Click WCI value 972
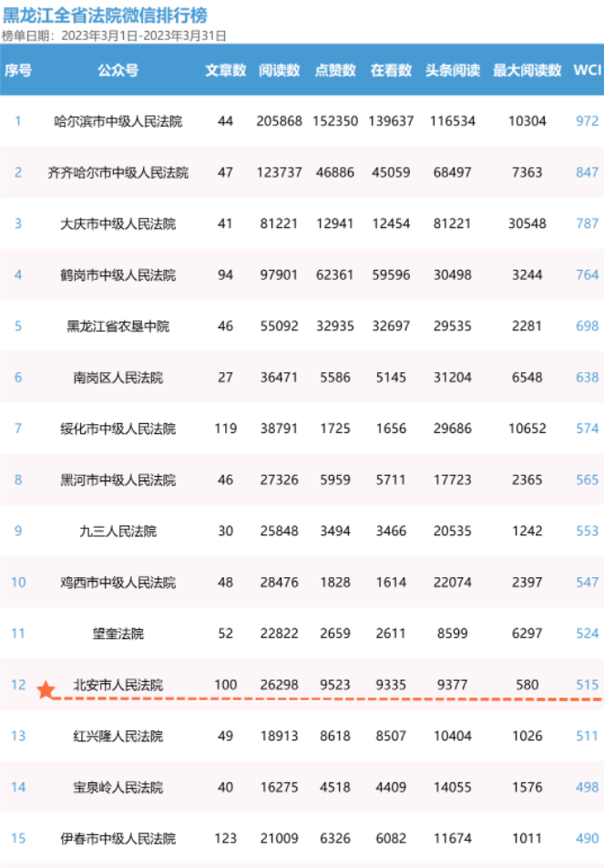The width and height of the screenshot is (604, 868). click(x=587, y=120)
